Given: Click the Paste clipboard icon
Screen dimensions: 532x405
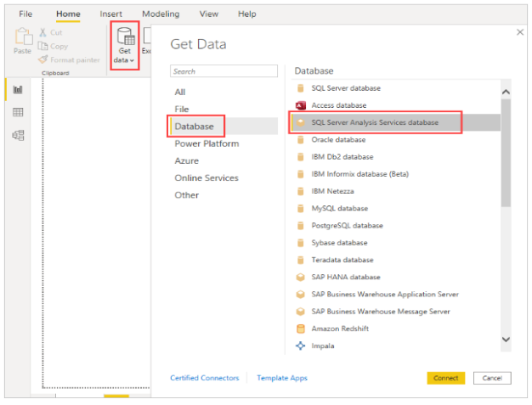Looking at the screenshot, I should (23, 37).
